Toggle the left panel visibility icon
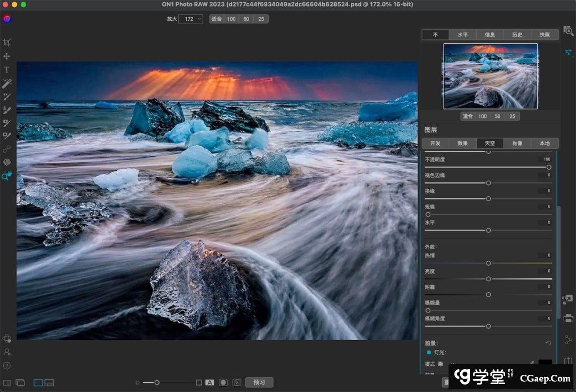 click(x=7, y=382)
